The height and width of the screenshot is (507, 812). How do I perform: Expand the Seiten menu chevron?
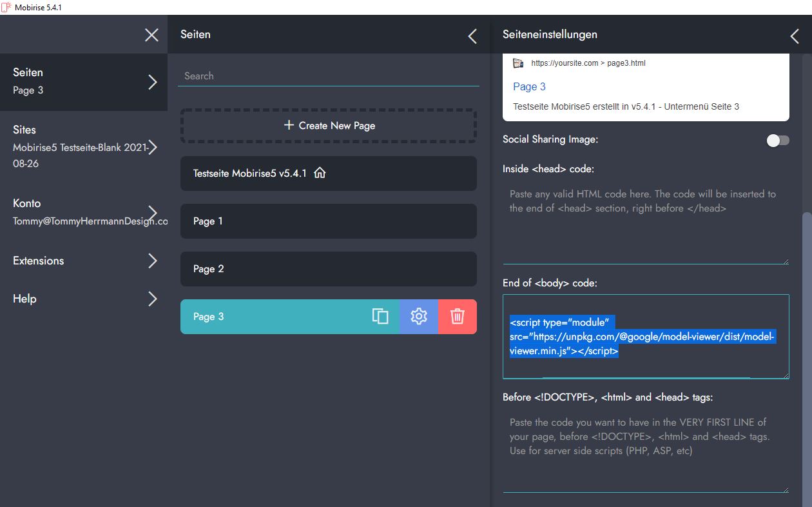pyautogui.click(x=153, y=82)
